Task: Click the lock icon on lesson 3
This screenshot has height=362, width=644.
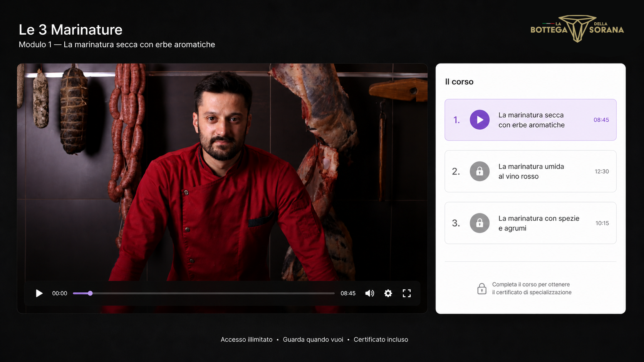Action: tap(480, 223)
